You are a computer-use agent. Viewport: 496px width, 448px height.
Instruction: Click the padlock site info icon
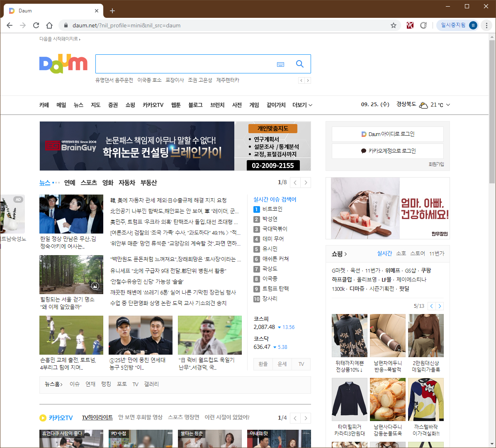pyautogui.click(x=66, y=25)
